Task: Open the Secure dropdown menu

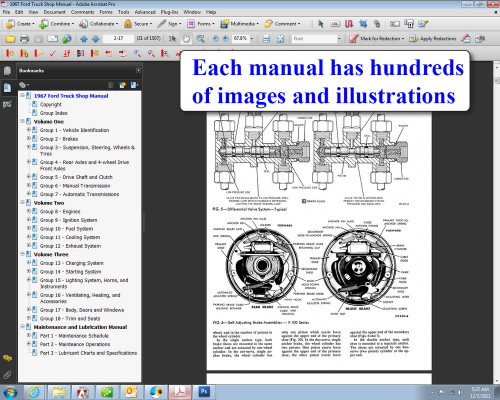Action: [138, 24]
